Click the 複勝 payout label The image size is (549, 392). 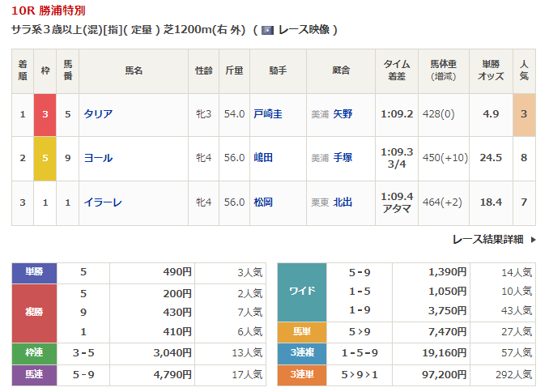[x=34, y=313]
